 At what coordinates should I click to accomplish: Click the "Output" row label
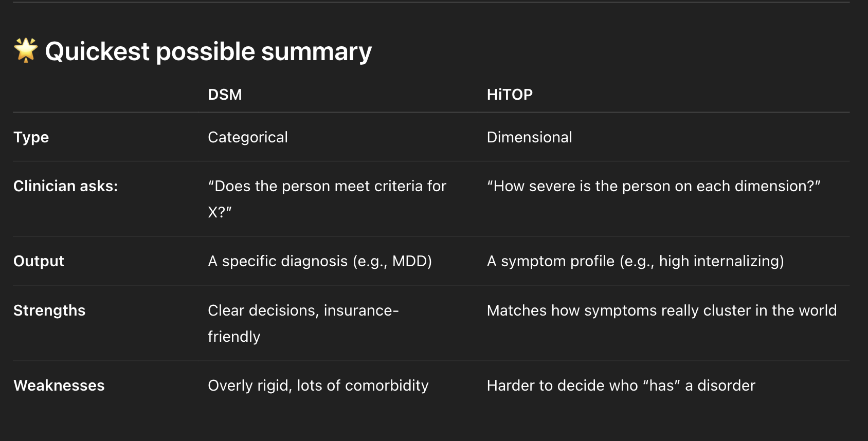pyautogui.click(x=39, y=261)
